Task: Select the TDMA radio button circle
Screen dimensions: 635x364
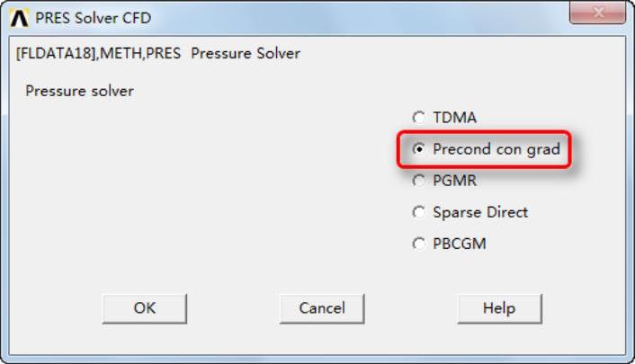Action: 418,118
